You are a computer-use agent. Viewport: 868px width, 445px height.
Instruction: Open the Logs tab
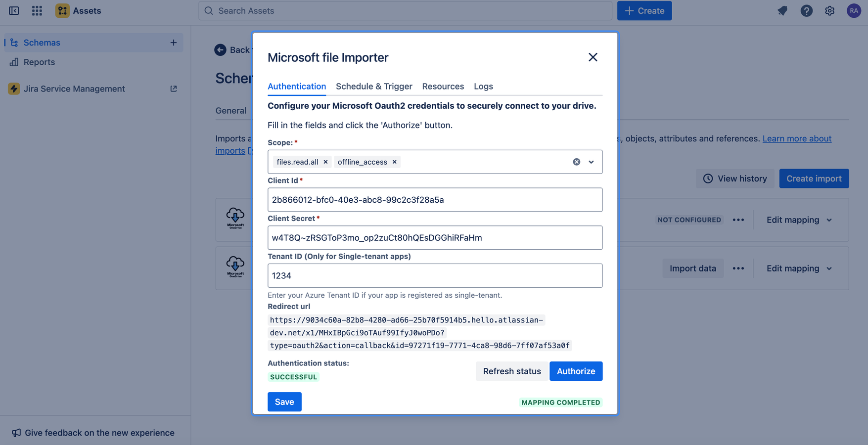coord(483,86)
